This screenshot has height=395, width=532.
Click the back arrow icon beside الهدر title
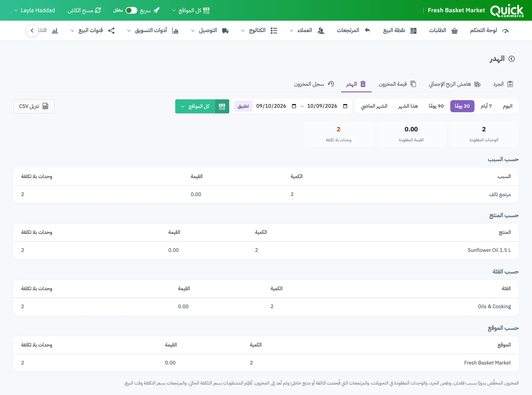tap(512, 59)
